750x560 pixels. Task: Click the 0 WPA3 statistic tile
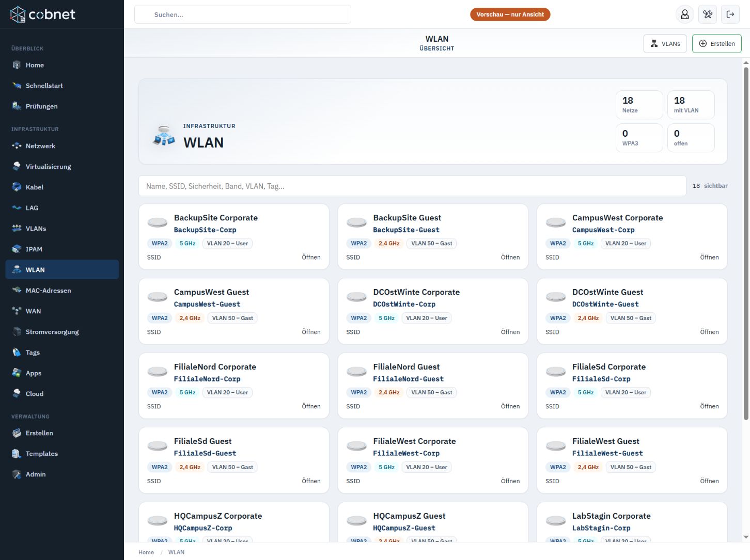point(639,138)
